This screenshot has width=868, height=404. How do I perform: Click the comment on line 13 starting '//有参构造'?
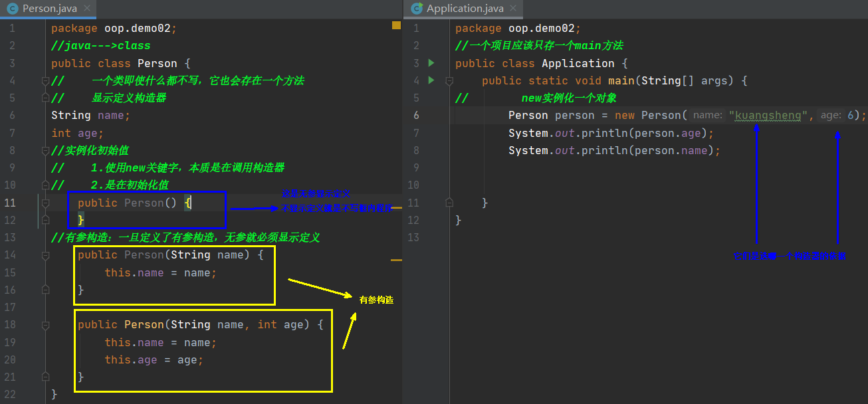pyautogui.click(x=186, y=238)
